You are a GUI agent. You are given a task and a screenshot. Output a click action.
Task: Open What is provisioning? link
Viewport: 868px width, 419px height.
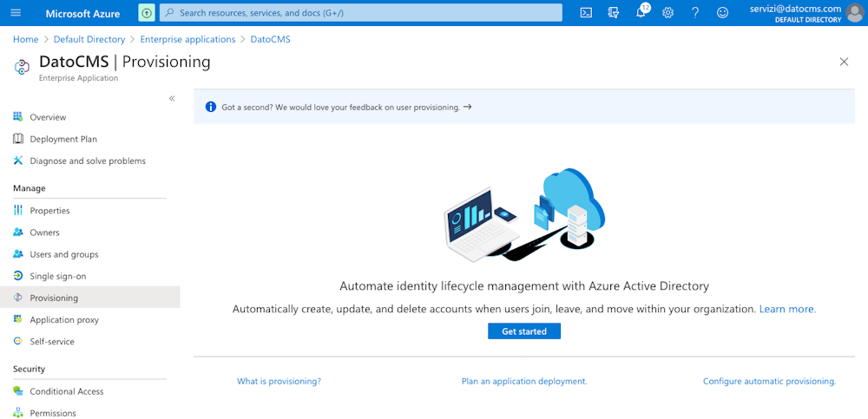[279, 382]
